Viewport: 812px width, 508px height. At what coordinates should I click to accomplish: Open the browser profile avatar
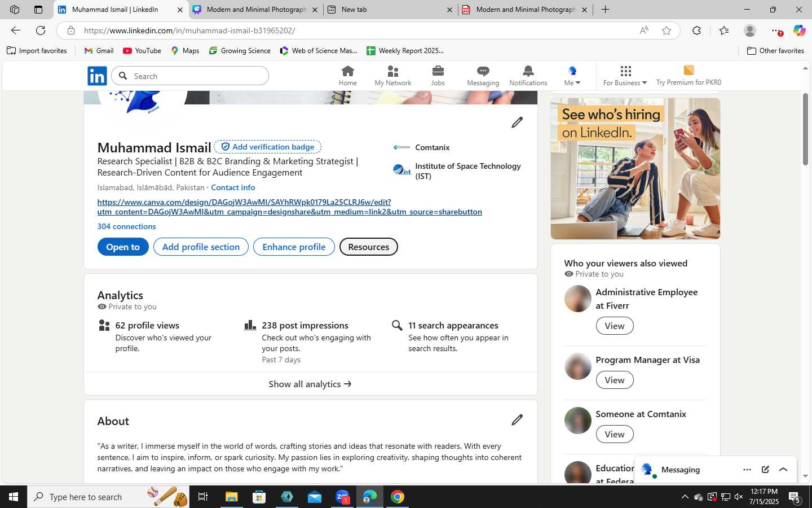pyautogui.click(x=749, y=30)
